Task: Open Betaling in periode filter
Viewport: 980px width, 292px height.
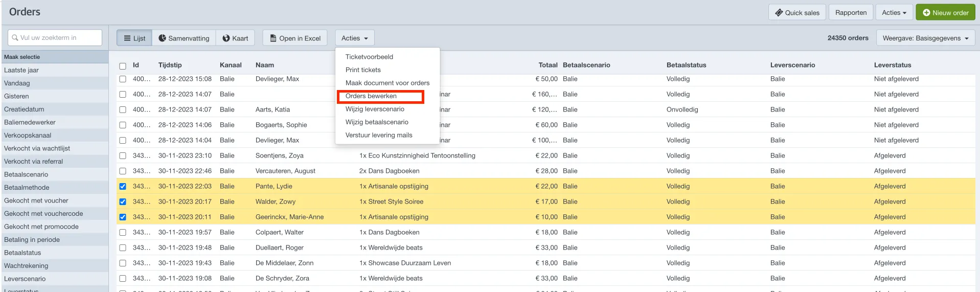Action: [x=55, y=239]
